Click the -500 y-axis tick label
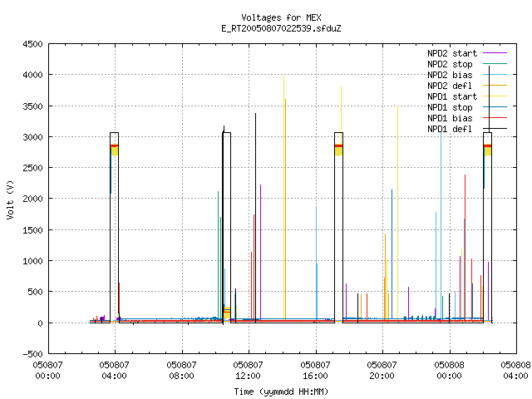The height and width of the screenshot is (399, 532). coord(33,354)
